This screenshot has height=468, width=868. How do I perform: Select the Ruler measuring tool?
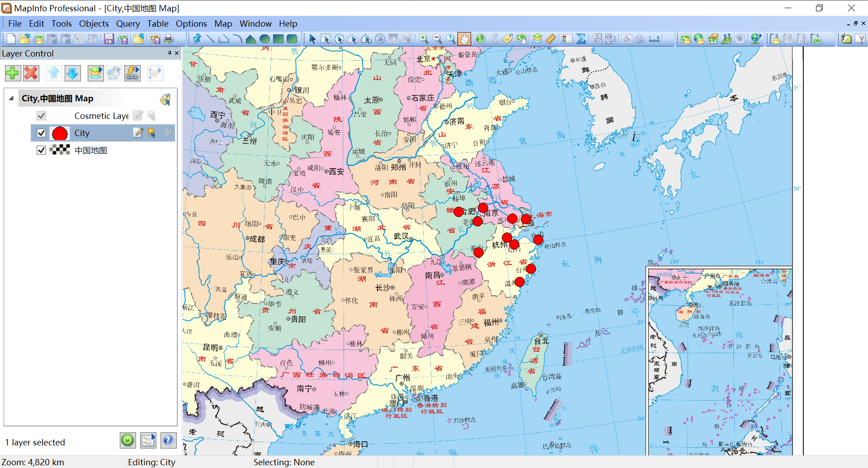(x=551, y=39)
